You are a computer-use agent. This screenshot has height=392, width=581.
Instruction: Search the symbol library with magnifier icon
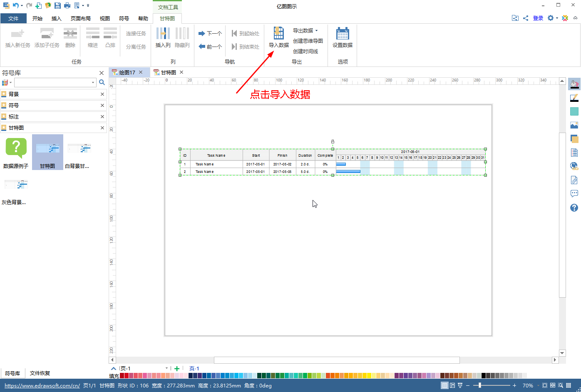[102, 82]
